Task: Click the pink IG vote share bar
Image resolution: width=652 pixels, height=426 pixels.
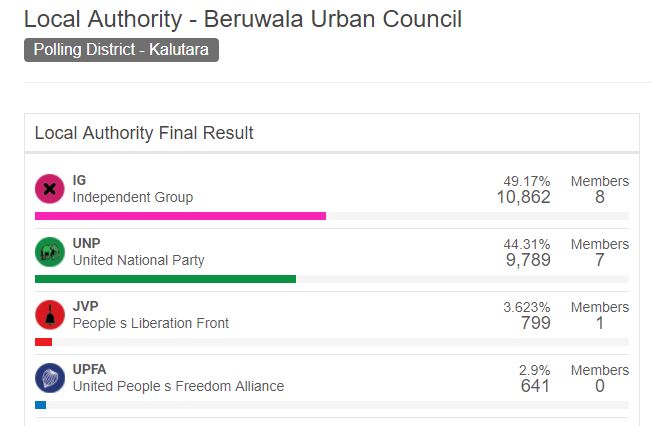Action: click(x=180, y=216)
